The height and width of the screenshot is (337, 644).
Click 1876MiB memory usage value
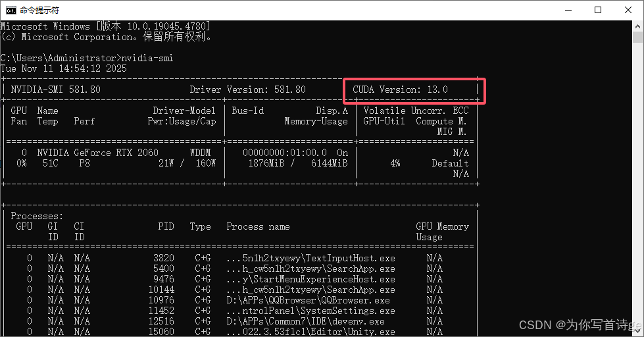click(266, 164)
